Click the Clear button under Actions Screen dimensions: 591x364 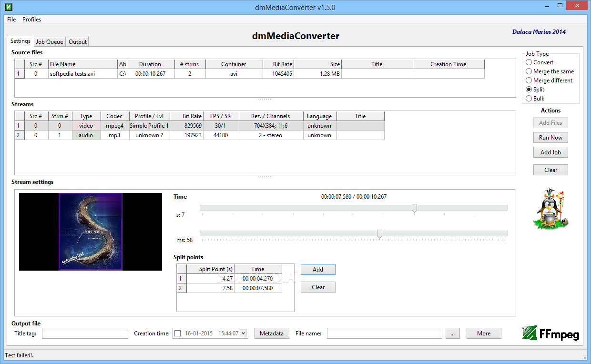550,170
